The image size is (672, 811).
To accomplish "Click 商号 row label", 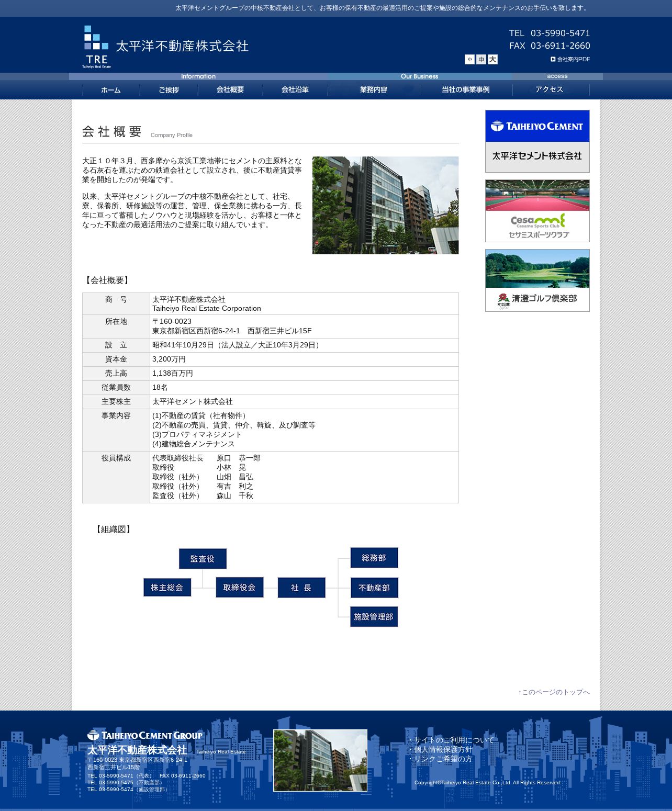I will coord(116,299).
